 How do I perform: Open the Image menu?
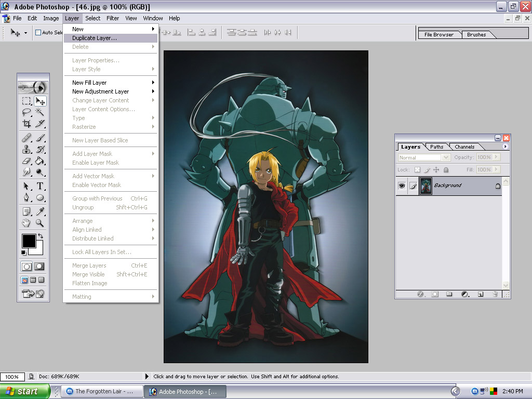coord(51,18)
